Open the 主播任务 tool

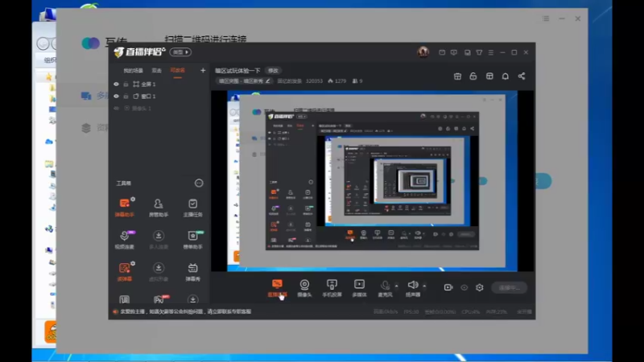tap(192, 208)
